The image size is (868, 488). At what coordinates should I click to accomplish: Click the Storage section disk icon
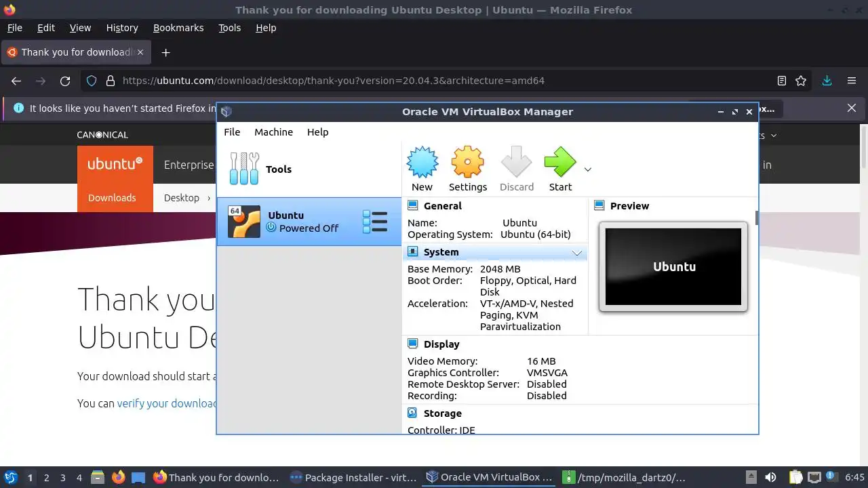click(412, 413)
